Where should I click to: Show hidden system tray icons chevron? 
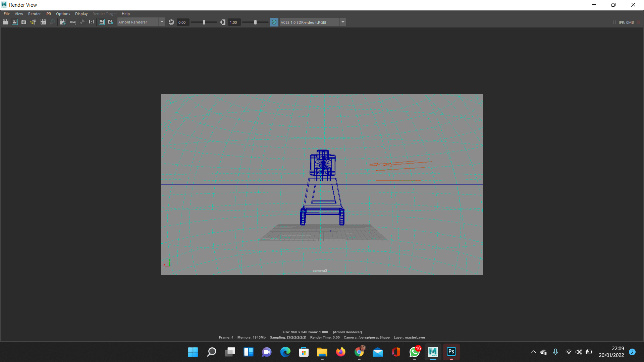tap(533, 352)
